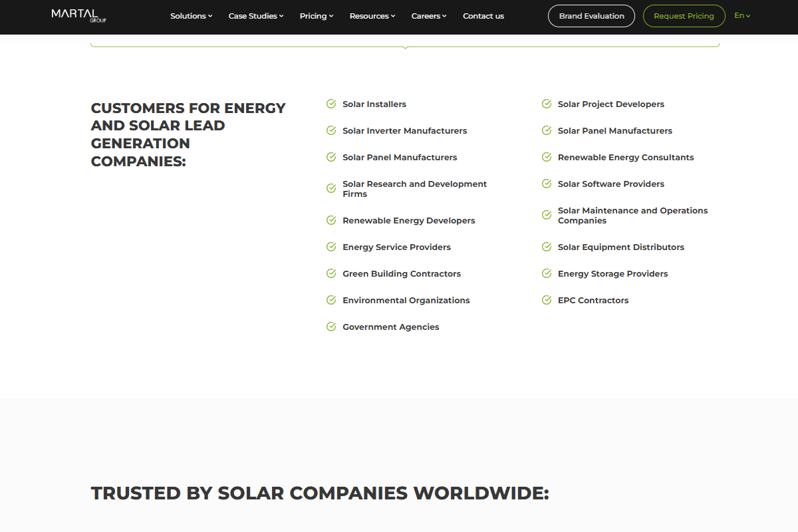Click the checkmark icon beside Renewable Energy Consultants
This screenshot has height=532, width=798.
click(x=547, y=157)
